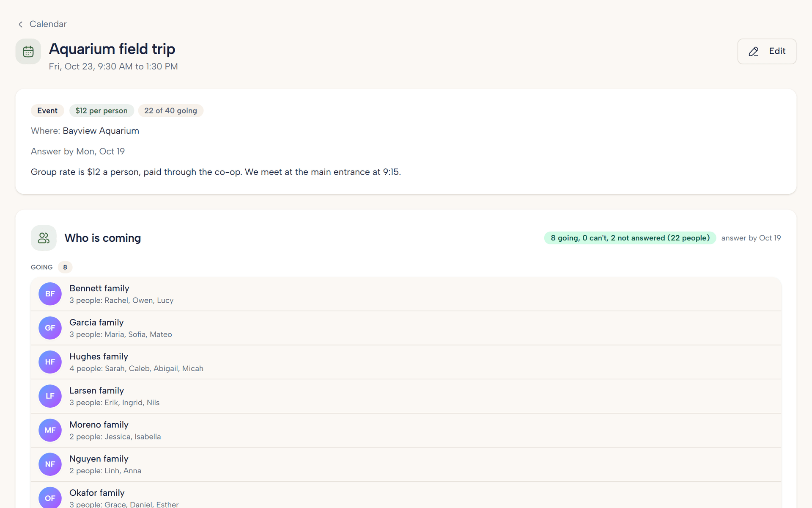Image resolution: width=812 pixels, height=508 pixels.
Task: Click the NF avatar for Nguyen family
Action: coord(50,464)
